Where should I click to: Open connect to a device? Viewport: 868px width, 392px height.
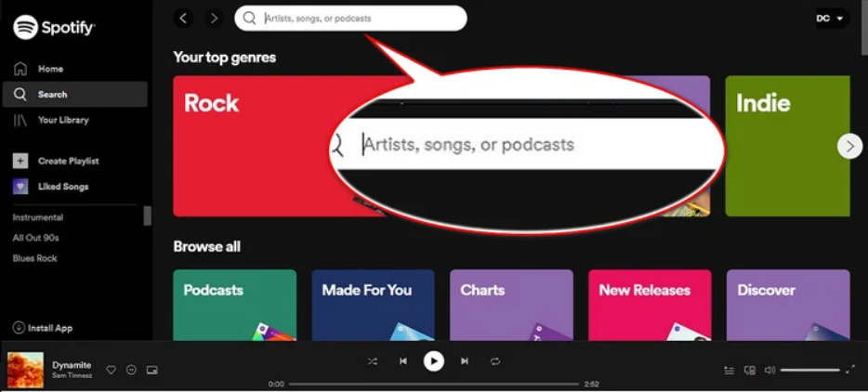click(x=750, y=371)
